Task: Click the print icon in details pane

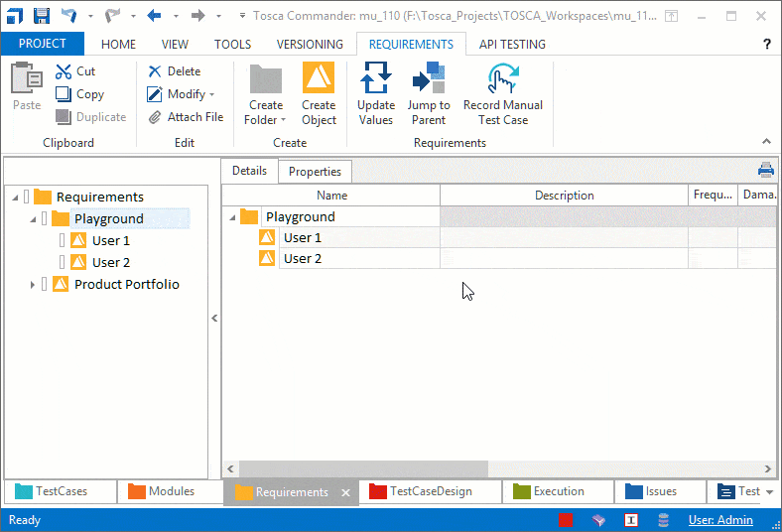Action: 765,170
